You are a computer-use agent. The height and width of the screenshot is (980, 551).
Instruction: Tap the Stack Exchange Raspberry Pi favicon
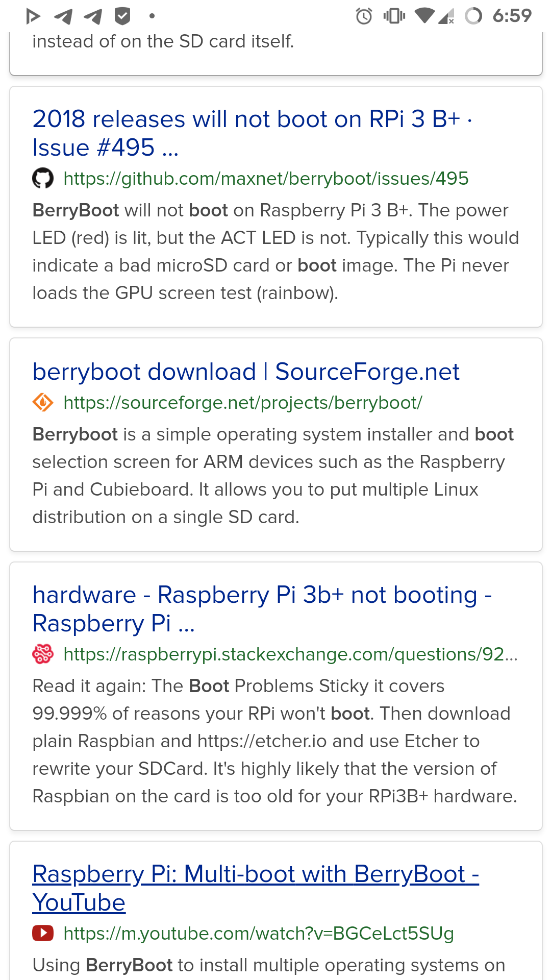pyautogui.click(x=43, y=654)
